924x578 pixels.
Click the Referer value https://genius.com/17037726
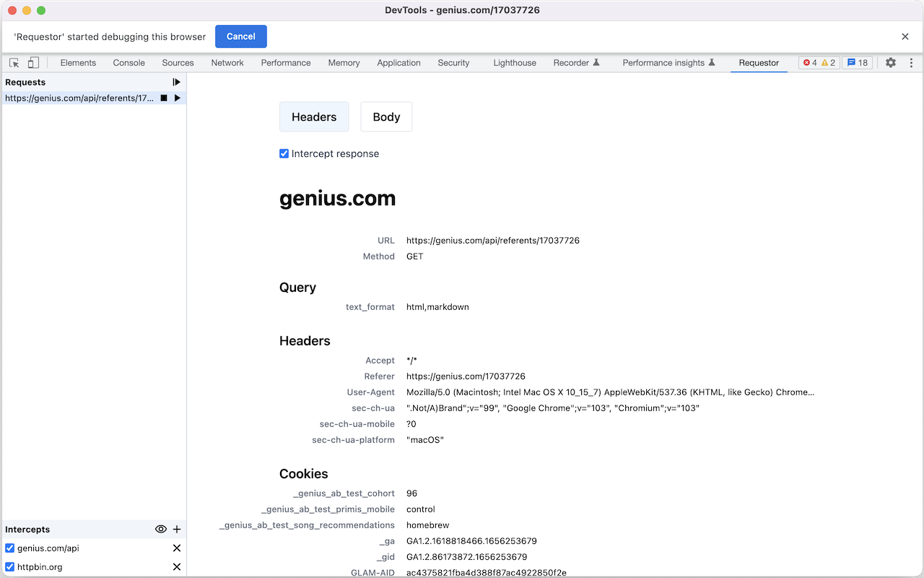tap(466, 376)
